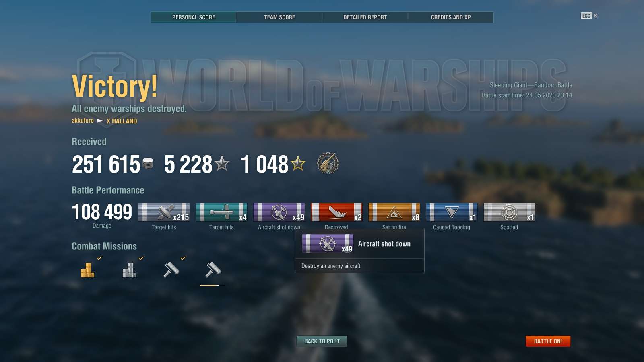
Task: Click the Back to Port button
Action: [x=322, y=341]
